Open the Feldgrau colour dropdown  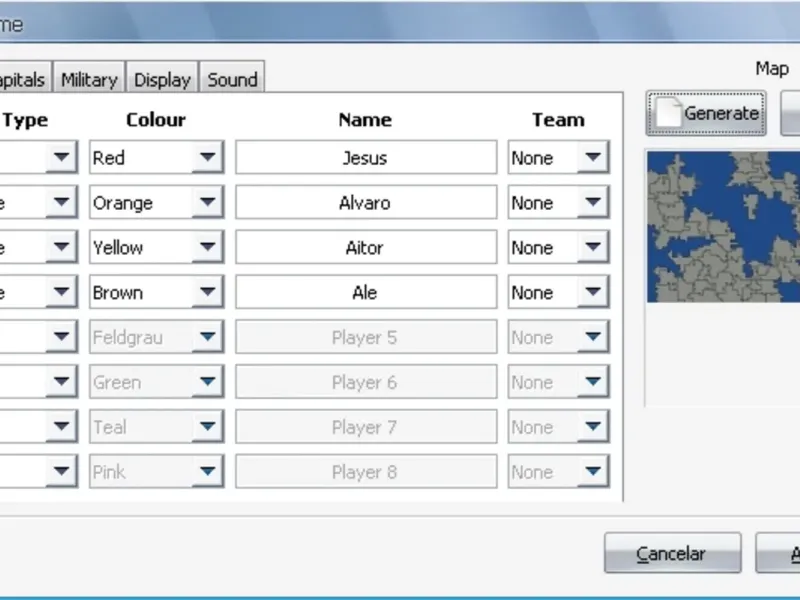click(157, 337)
